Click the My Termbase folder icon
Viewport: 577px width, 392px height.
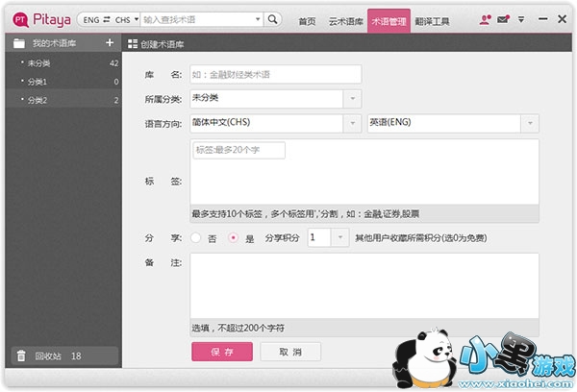point(18,43)
